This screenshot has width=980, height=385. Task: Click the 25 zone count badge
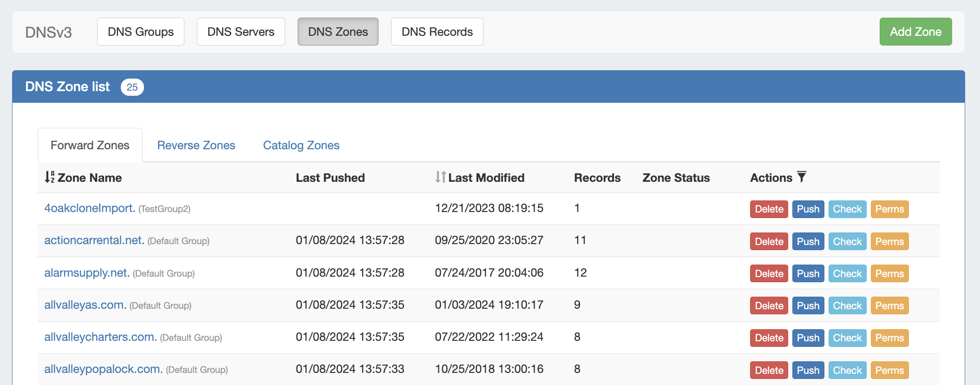point(132,87)
